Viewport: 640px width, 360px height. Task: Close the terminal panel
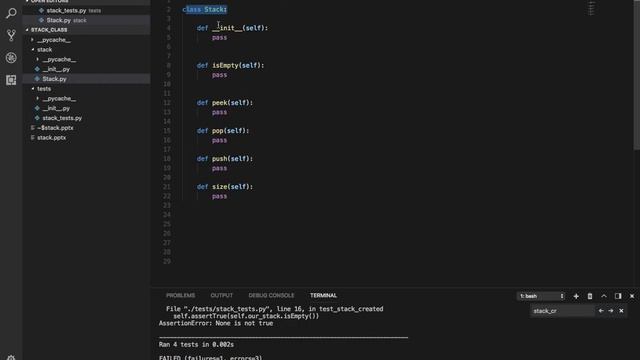(x=632, y=296)
